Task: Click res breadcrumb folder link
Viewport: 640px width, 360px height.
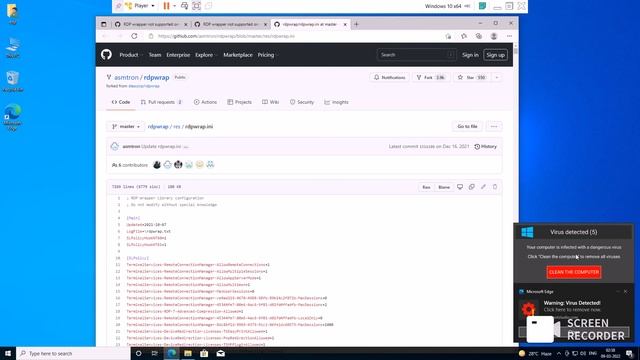Action: point(176,127)
